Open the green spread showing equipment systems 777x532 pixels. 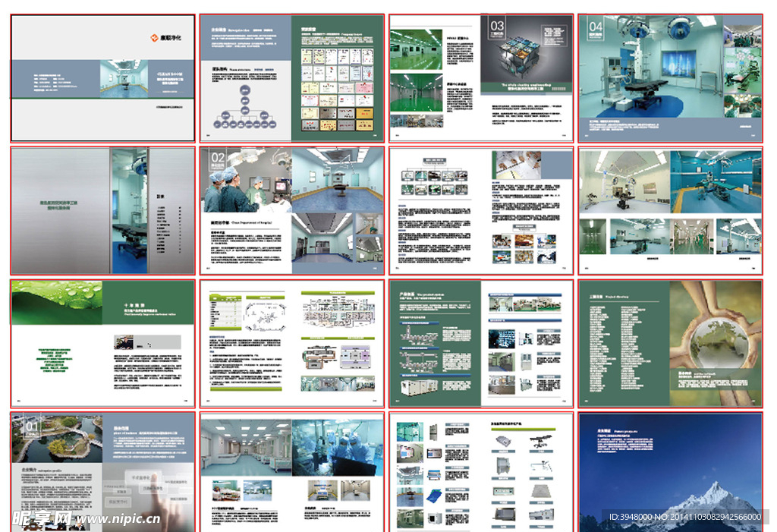coord(481,344)
